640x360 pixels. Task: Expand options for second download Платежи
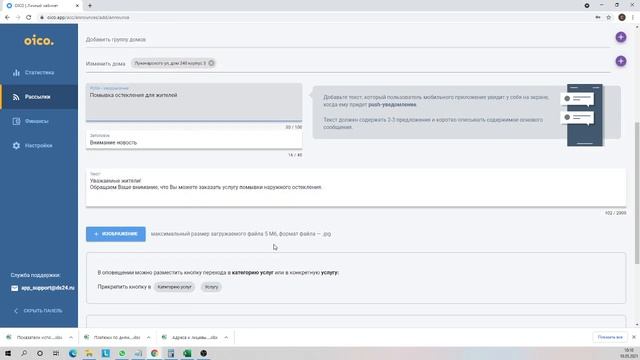148,338
